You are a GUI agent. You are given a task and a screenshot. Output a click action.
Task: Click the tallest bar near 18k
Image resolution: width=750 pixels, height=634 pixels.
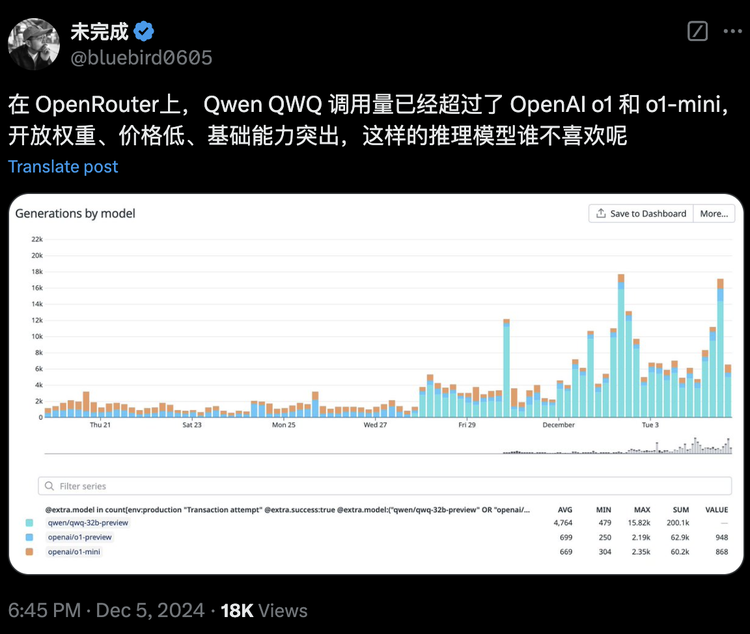621,345
